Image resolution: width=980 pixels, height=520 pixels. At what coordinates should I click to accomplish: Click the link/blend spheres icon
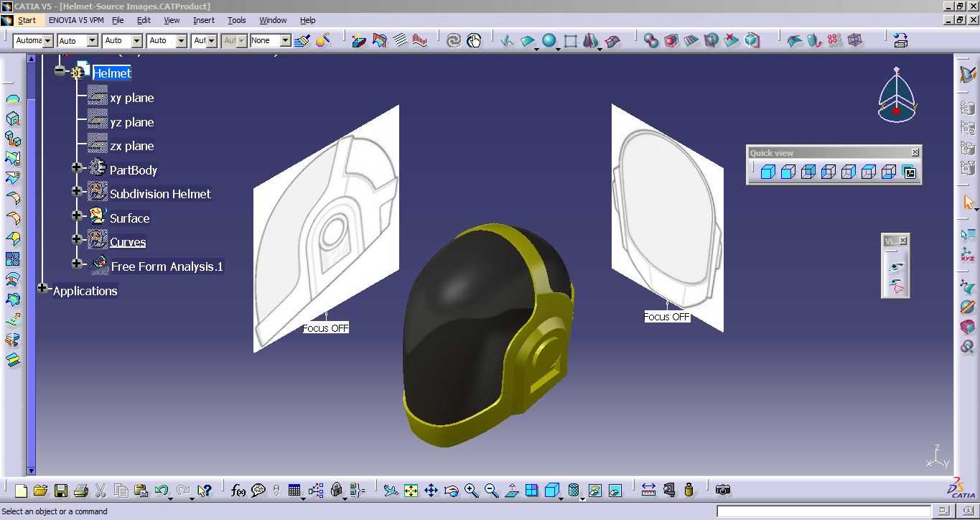coord(651,41)
